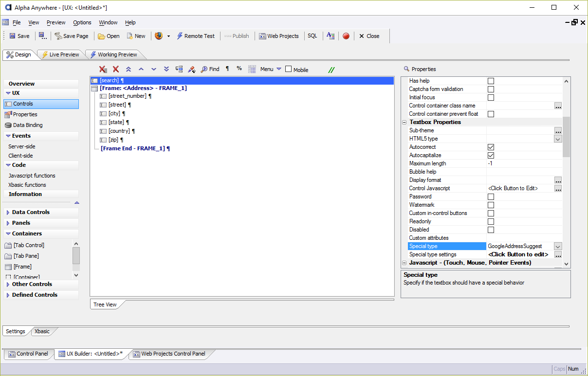Enable the Has help checkbox

click(491, 81)
